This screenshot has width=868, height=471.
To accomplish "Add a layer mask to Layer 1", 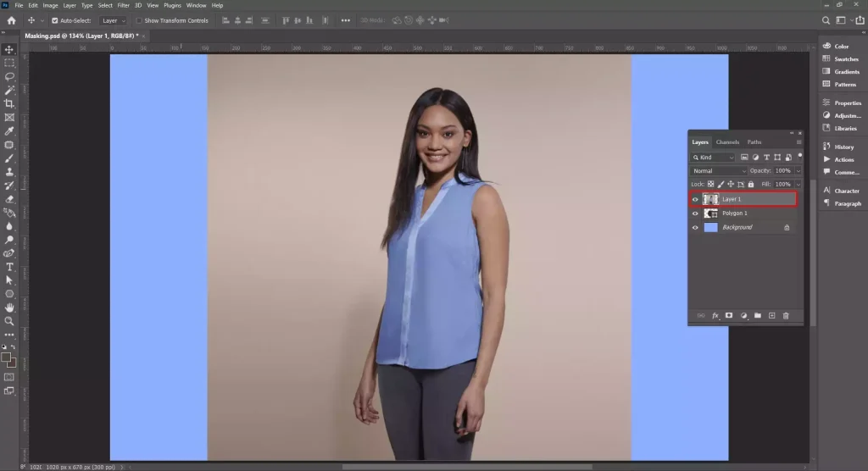I will coord(729,315).
